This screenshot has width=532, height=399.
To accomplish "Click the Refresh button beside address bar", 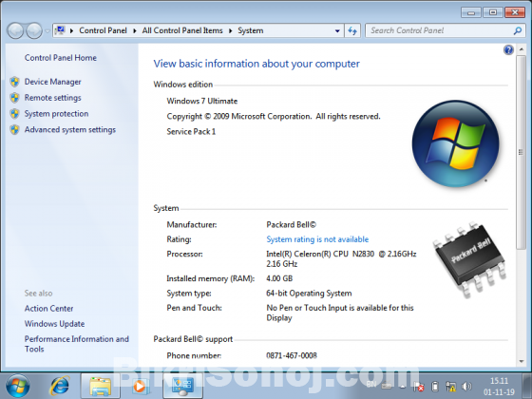I will coord(352,30).
